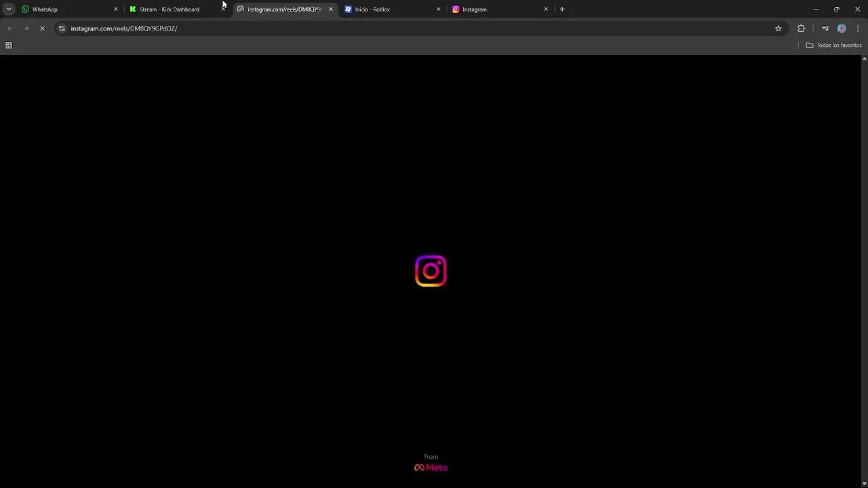Image resolution: width=868 pixels, height=488 pixels.
Task: Open the Stream - Kick Dashboard tab
Action: coord(178,9)
